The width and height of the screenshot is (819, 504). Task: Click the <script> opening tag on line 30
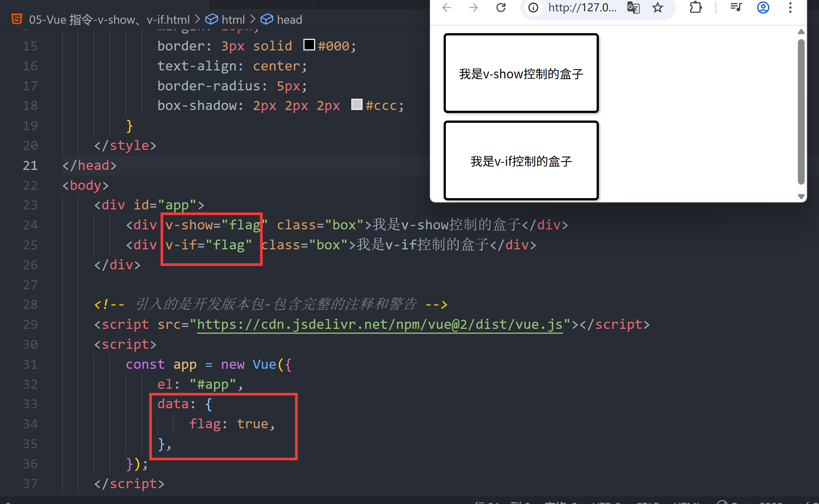tap(125, 344)
